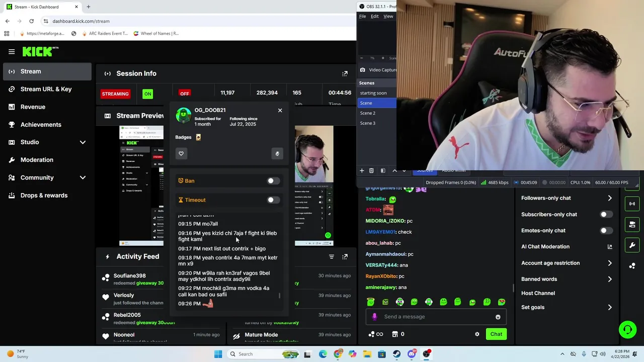This screenshot has height=362, width=644.
Task: Click the channel points icon below chat
Action: pyautogui.click(x=372, y=334)
